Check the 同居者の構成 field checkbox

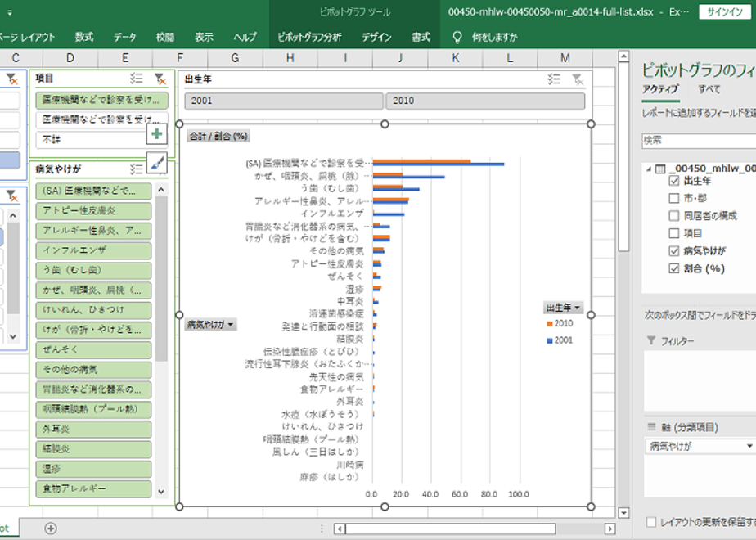674,215
